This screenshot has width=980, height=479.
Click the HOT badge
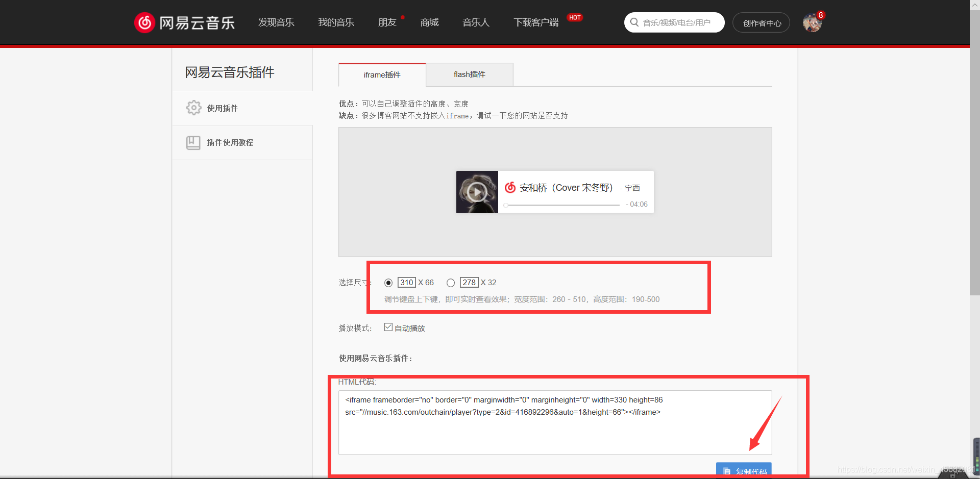[x=575, y=17]
